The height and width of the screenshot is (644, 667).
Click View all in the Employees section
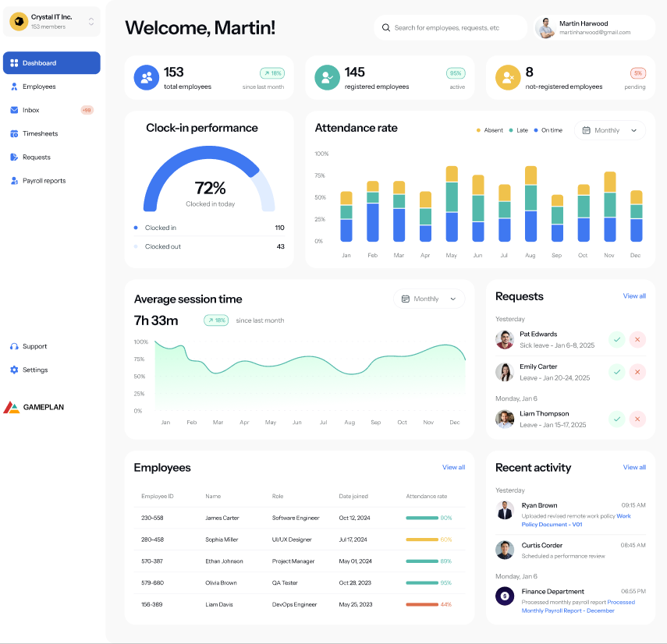pos(453,467)
